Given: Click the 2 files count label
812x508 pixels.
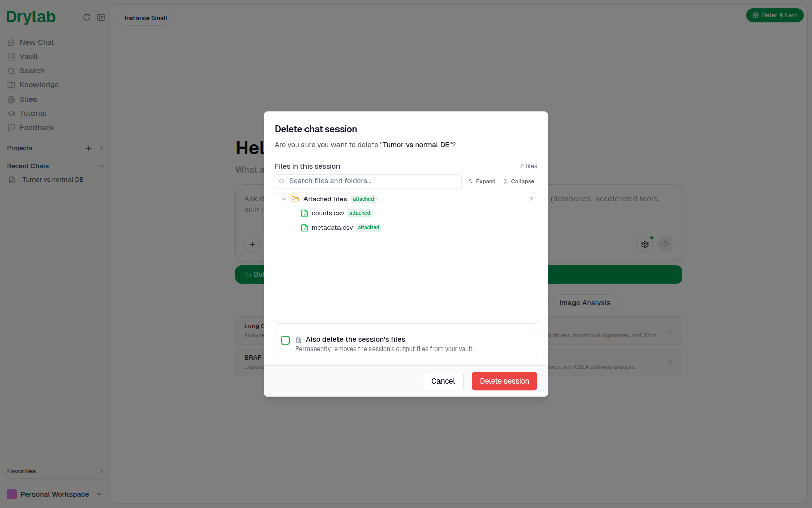Looking at the screenshot, I should coord(528,166).
